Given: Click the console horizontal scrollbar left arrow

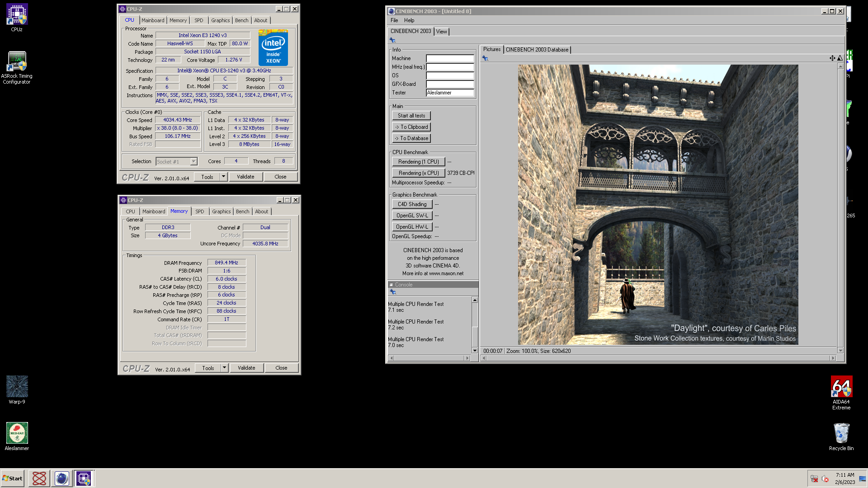Looking at the screenshot, I should tap(392, 358).
